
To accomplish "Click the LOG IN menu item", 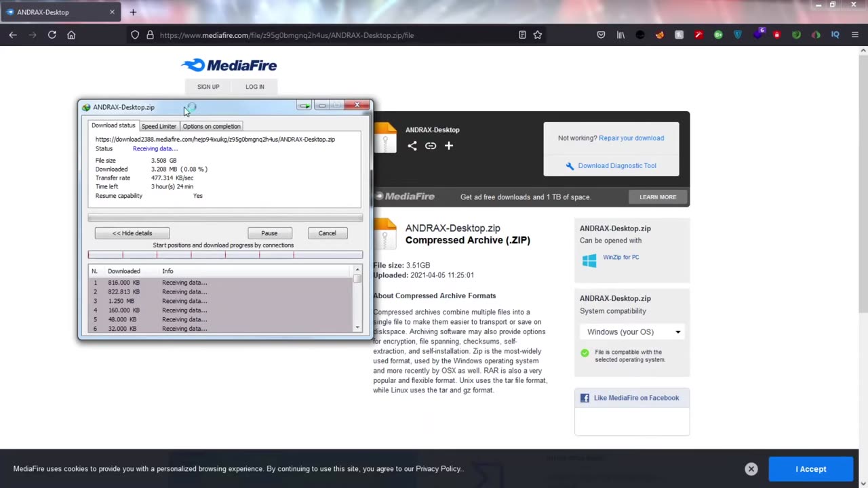I will pyautogui.click(x=255, y=87).
